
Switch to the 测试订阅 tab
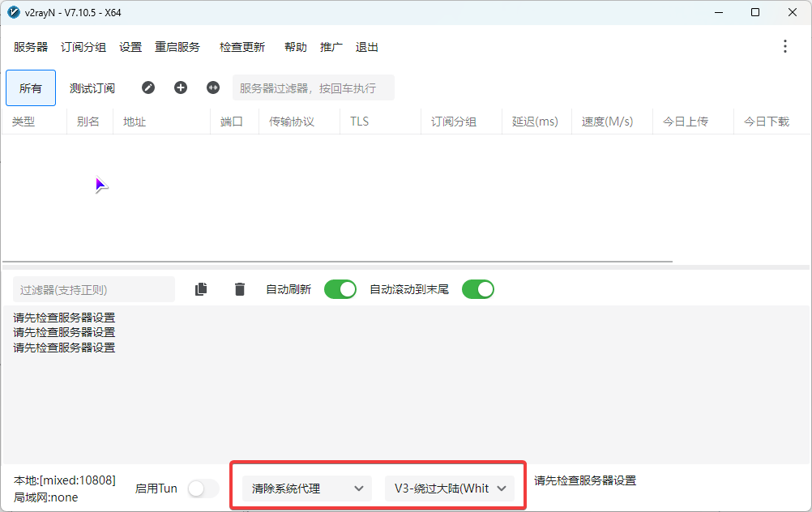pos(91,87)
